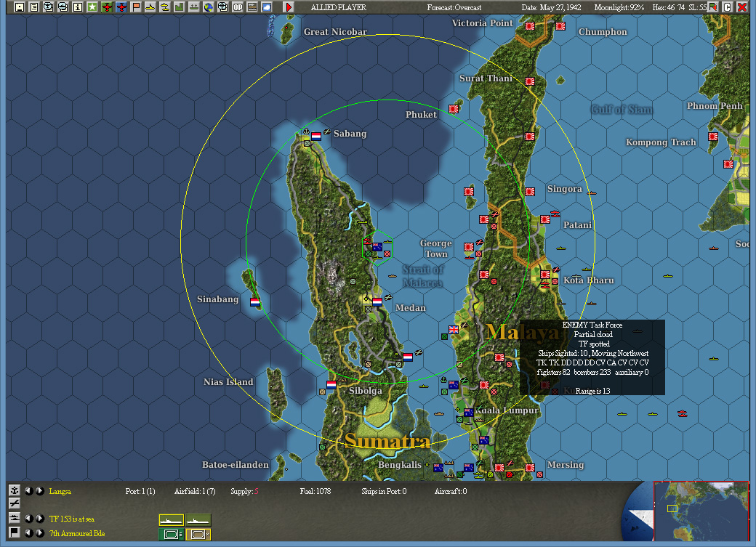Select the Japanese base at Singora

tap(530, 191)
